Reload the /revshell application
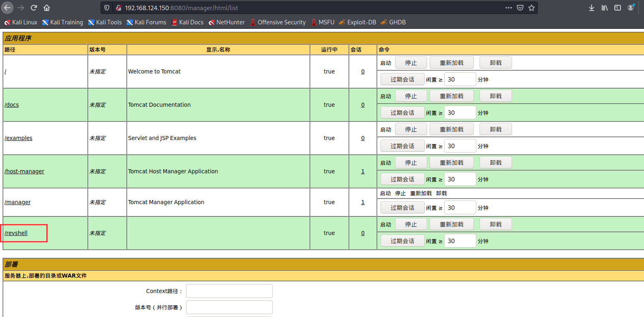The height and width of the screenshot is (317, 644). 452,224
